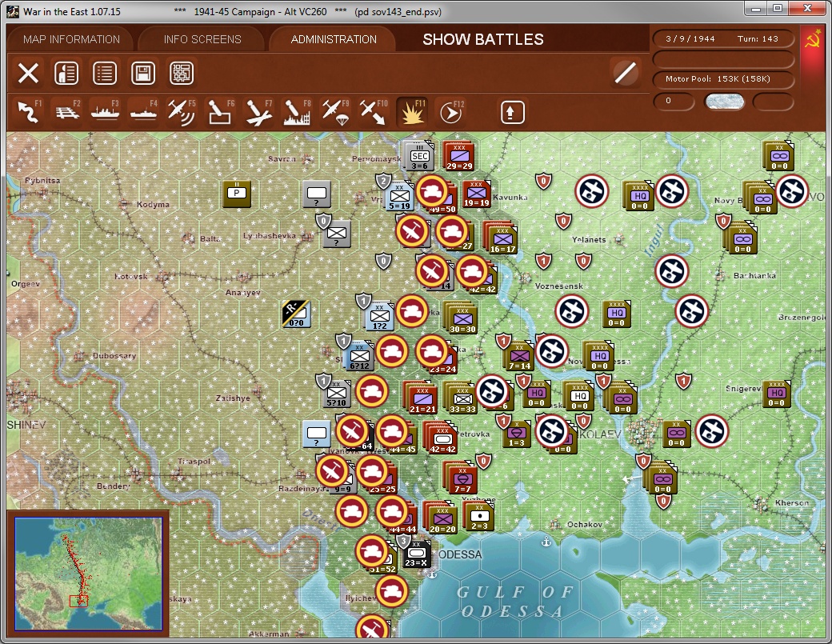832x644 pixels.
Task: Select the 1=3 airborne unit counter
Action: click(x=516, y=434)
